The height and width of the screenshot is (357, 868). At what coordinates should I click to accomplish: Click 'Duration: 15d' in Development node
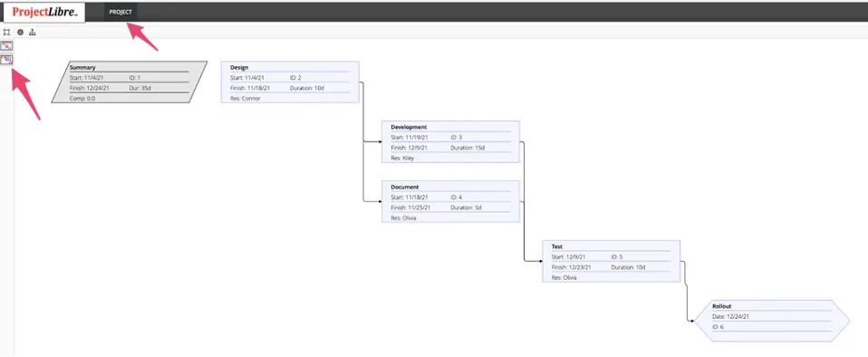pyautogui.click(x=468, y=148)
